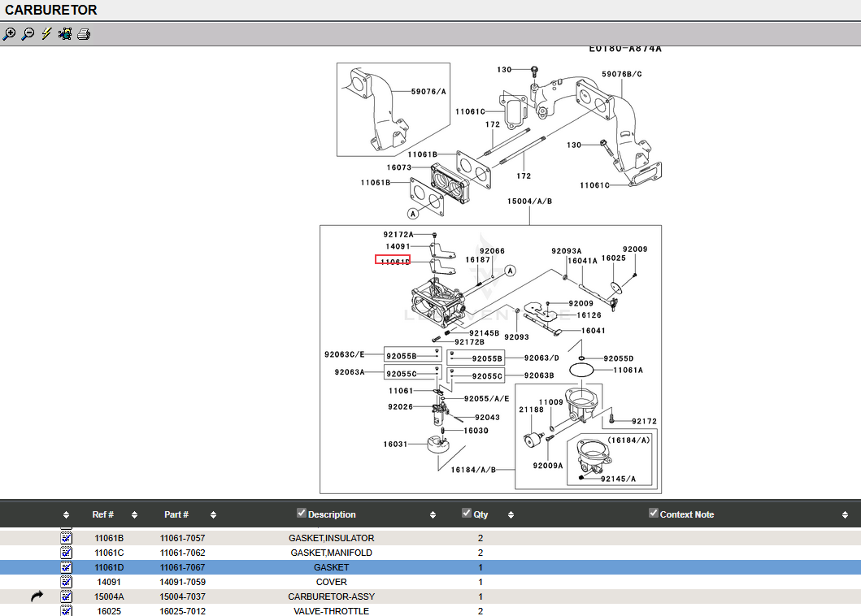Image resolution: width=861 pixels, height=616 pixels.
Task: Print the carburetor diagram
Action: [x=84, y=34]
